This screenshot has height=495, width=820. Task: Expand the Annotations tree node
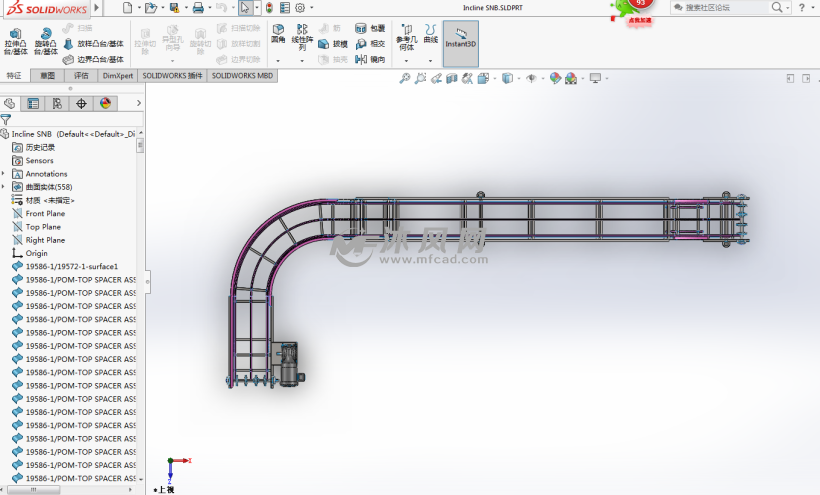pos(4,174)
